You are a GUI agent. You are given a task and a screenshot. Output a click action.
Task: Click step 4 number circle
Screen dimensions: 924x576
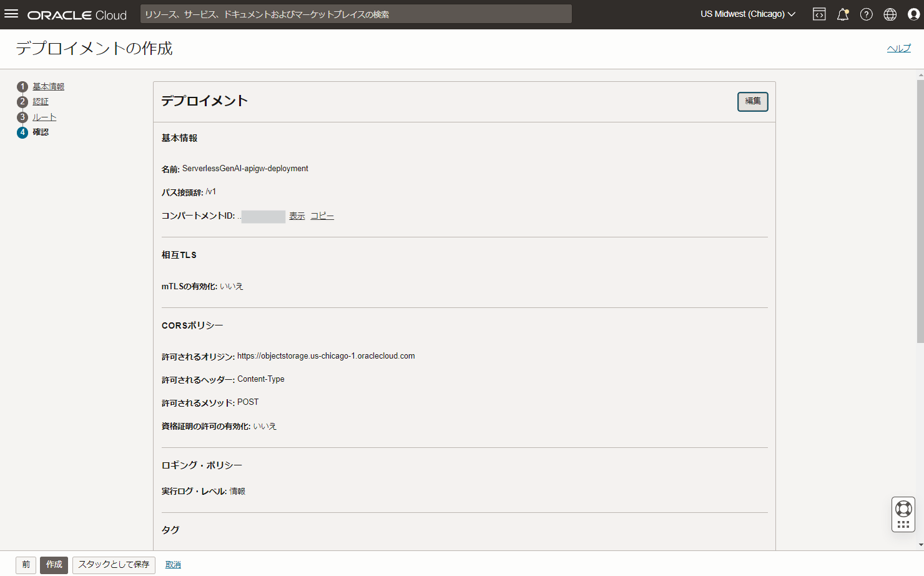point(22,132)
